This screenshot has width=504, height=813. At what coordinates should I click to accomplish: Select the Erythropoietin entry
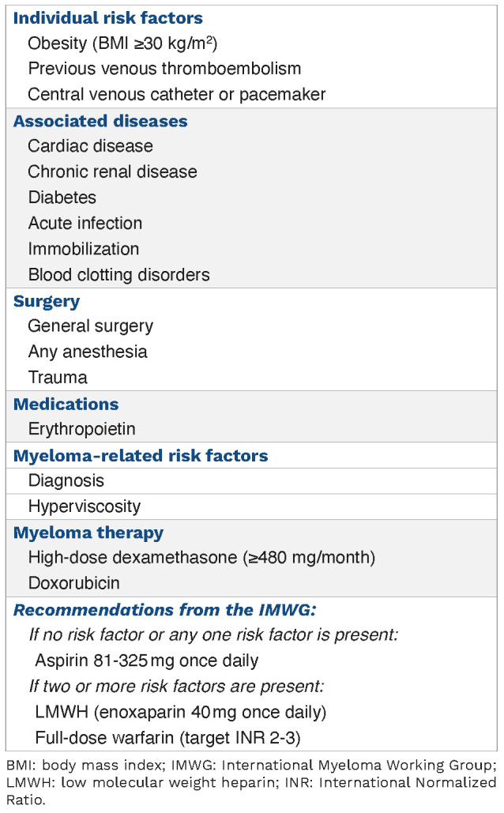click(x=82, y=429)
